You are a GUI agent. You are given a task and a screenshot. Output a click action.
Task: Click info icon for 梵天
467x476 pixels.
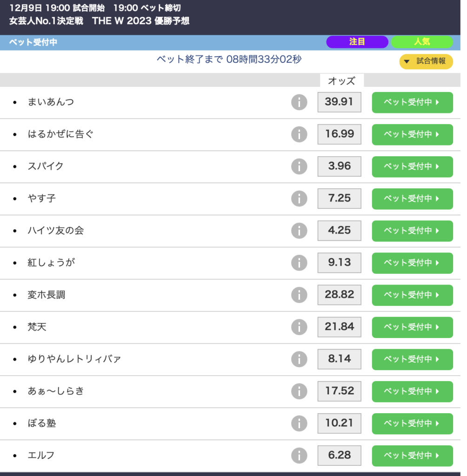point(299,327)
